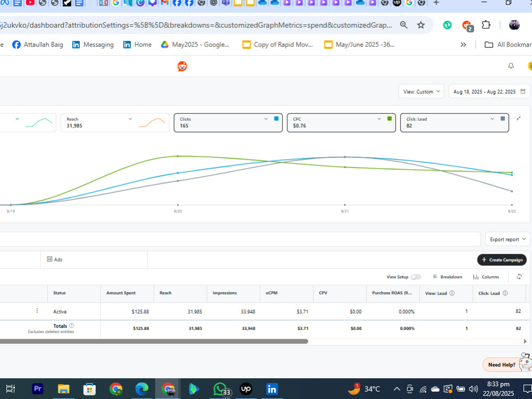Show hidden system tray icons chevron
The width and height of the screenshot is (532, 399).
pos(397,389)
